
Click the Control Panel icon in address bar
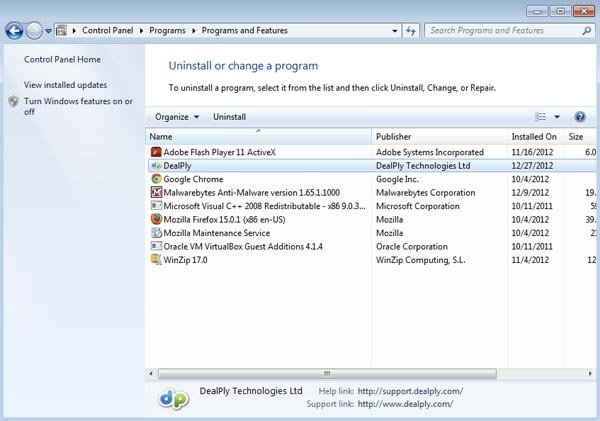pyautogui.click(x=61, y=31)
